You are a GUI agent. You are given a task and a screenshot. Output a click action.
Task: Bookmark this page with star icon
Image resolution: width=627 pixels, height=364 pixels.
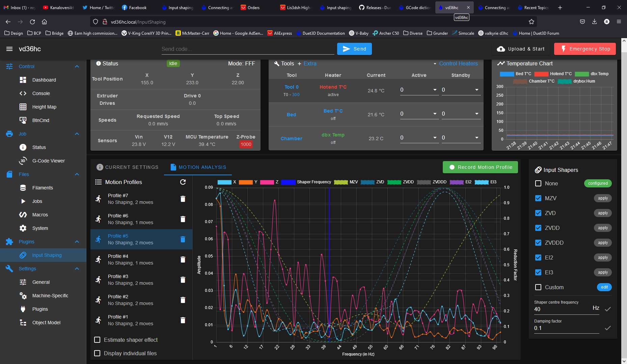pyautogui.click(x=531, y=22)
